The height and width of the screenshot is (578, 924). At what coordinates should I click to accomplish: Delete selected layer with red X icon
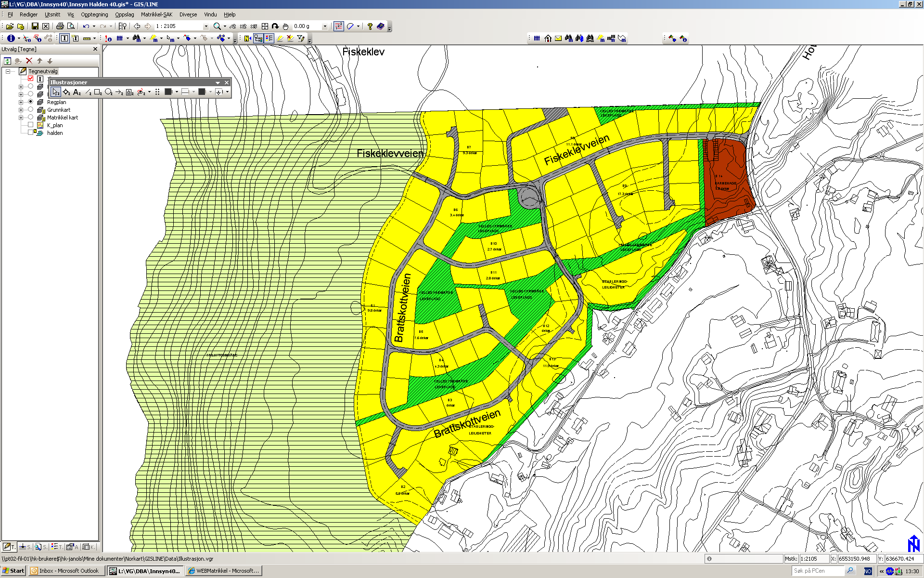[29, 61]
